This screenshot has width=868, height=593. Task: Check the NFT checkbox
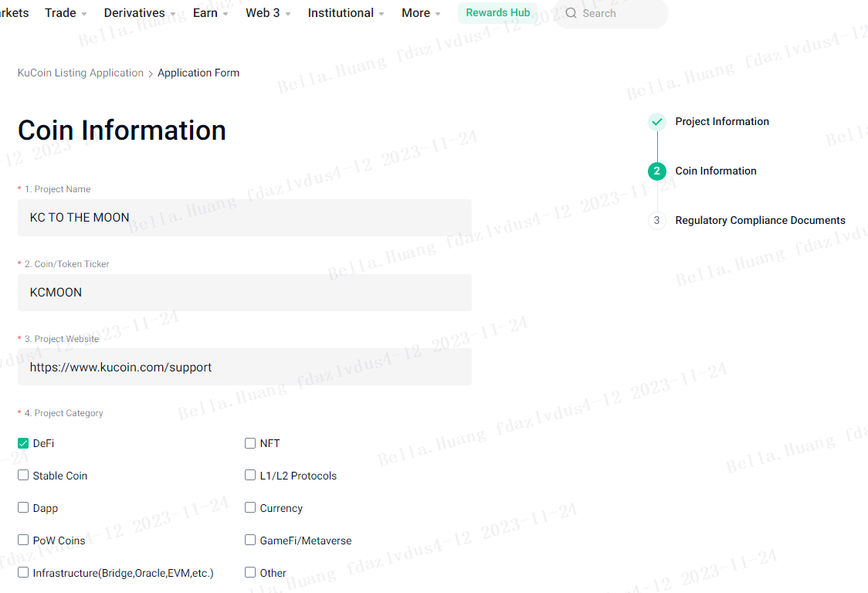pyautogui.click(x=250, y=443)
